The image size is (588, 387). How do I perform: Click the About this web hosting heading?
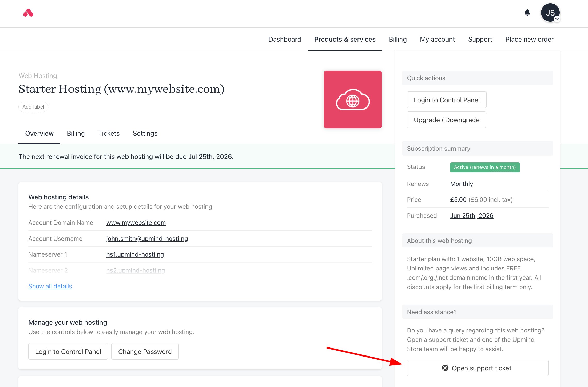439,241
